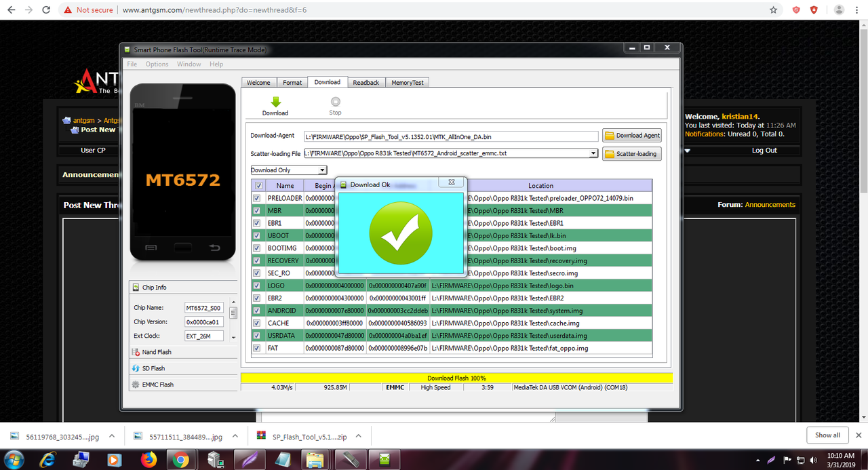
Task: Open the Help menu
Action: click(x=216, y=64)
